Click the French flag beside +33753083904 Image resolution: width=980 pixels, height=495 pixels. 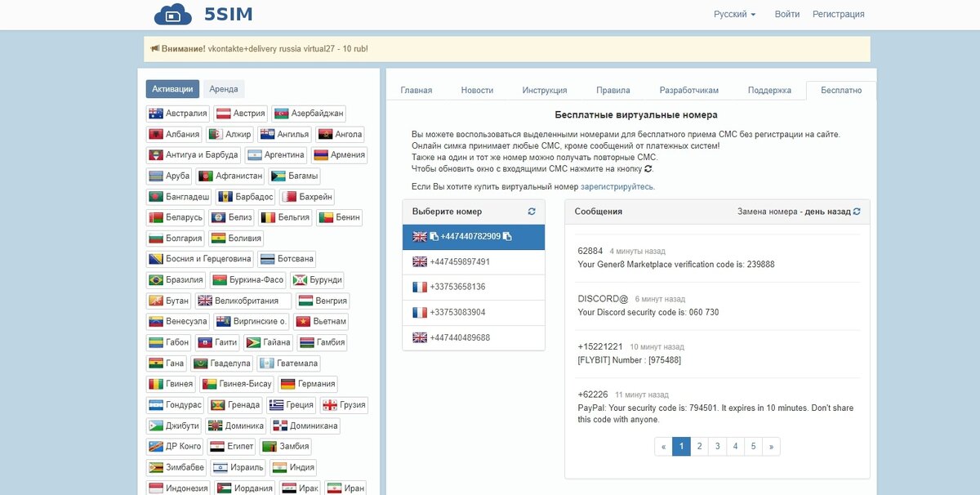(420, 313)
